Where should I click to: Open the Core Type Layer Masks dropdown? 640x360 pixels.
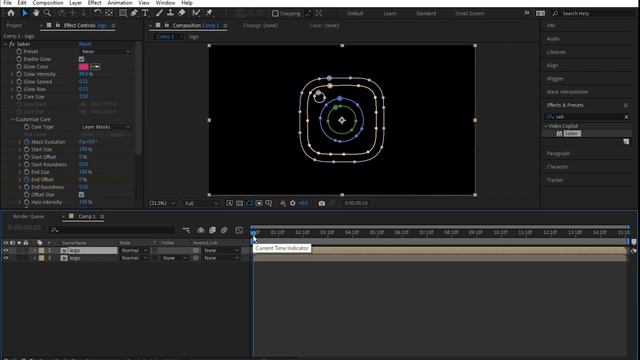tap(105, 127)
